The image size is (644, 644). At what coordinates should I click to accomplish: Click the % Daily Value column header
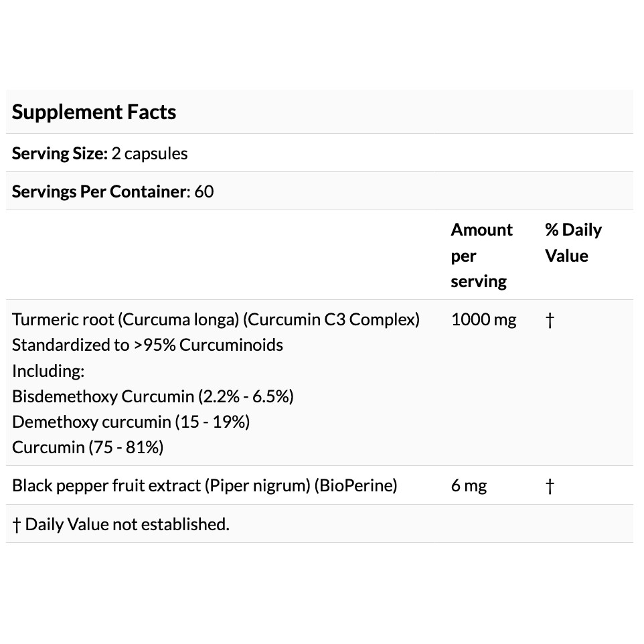573,242
